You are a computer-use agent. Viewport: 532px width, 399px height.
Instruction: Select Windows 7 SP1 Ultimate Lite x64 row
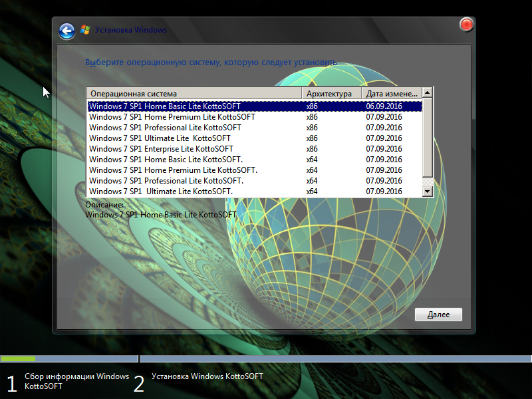point(255,192)
